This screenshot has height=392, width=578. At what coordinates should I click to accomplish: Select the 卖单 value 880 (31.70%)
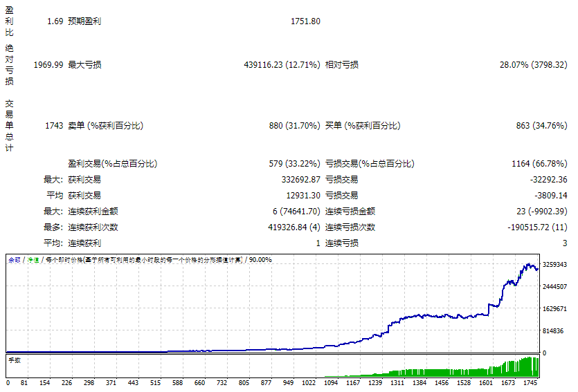pyautogui.click(x=294, y=126)
